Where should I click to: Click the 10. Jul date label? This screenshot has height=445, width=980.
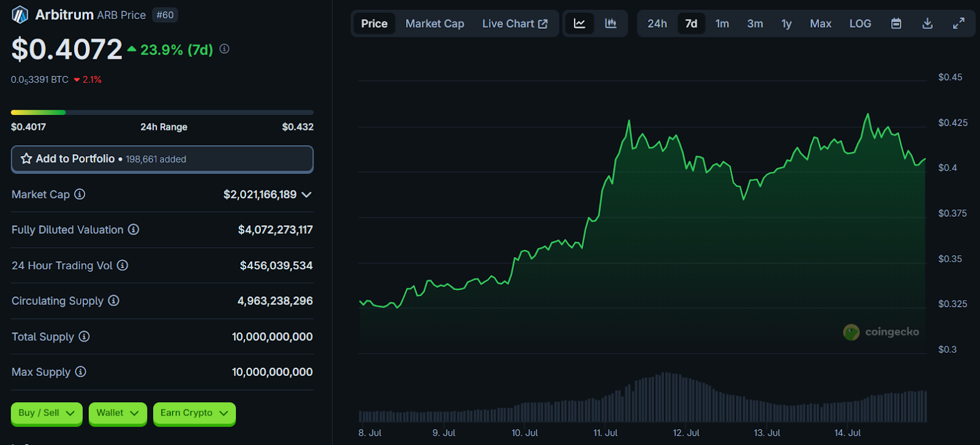coord(525,433)
